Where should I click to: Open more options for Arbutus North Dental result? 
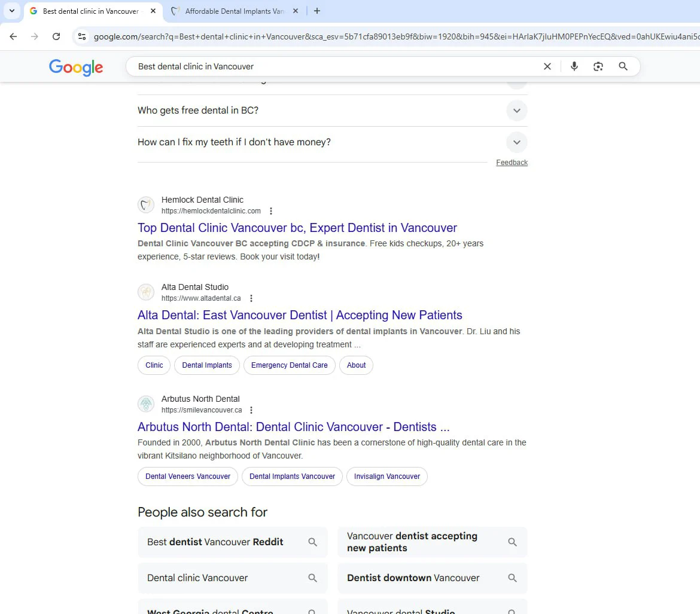[251, 410]
